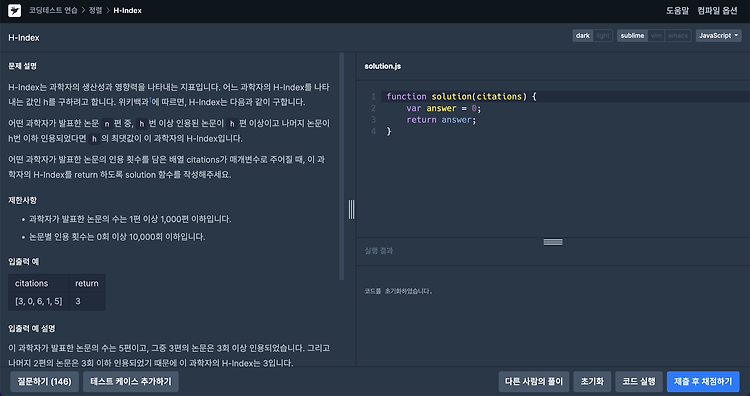Select emacs keymap mode
The image size is (750, 396).
point(678,36)
